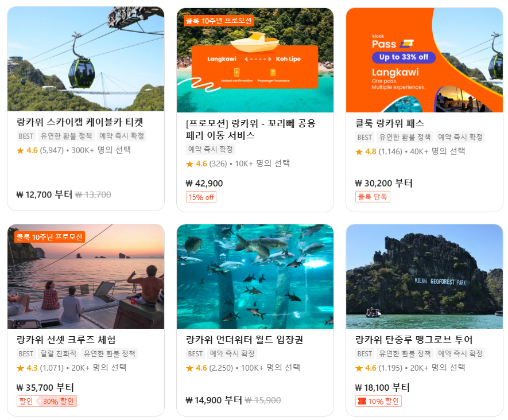Screen dimensions: 508x420
Task: Click the 클룩 단독 exclusive tag
Action: [x=373, y=197]
